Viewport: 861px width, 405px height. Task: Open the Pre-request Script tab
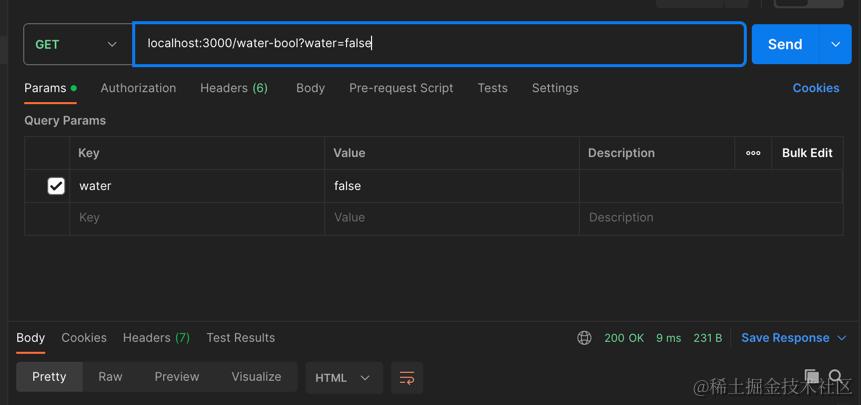pyautogui.click(x=401, y=88)
